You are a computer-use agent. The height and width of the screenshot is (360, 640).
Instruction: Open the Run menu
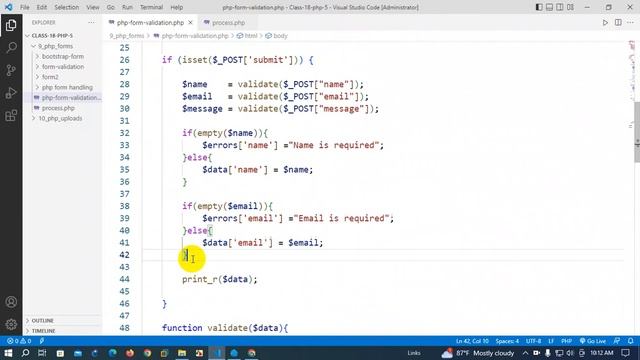[x=127, y=7]
